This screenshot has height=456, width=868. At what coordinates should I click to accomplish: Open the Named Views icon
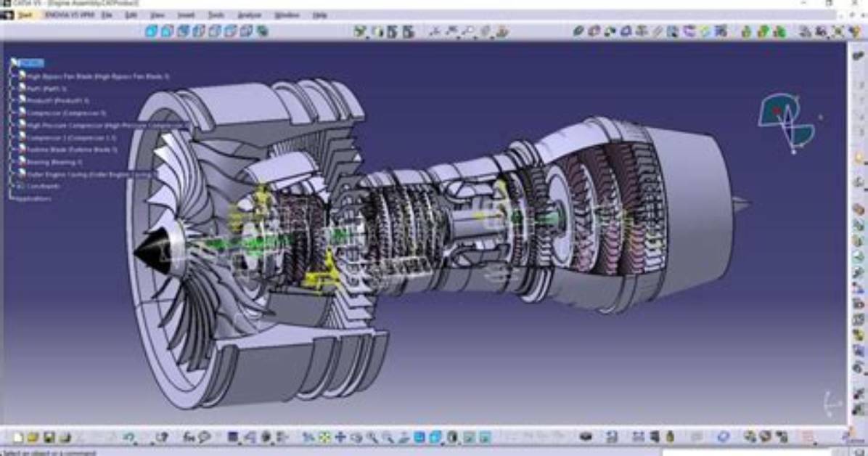[x=263, y=31]
